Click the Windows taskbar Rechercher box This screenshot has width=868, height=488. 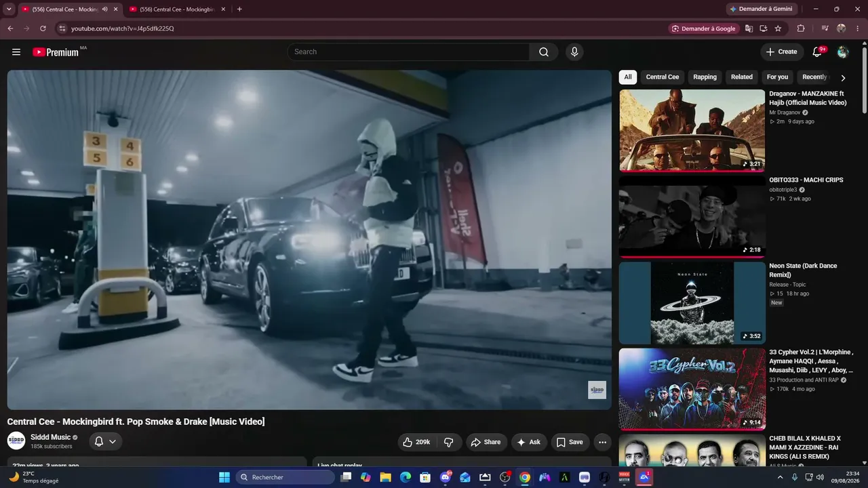pos(285,477)
